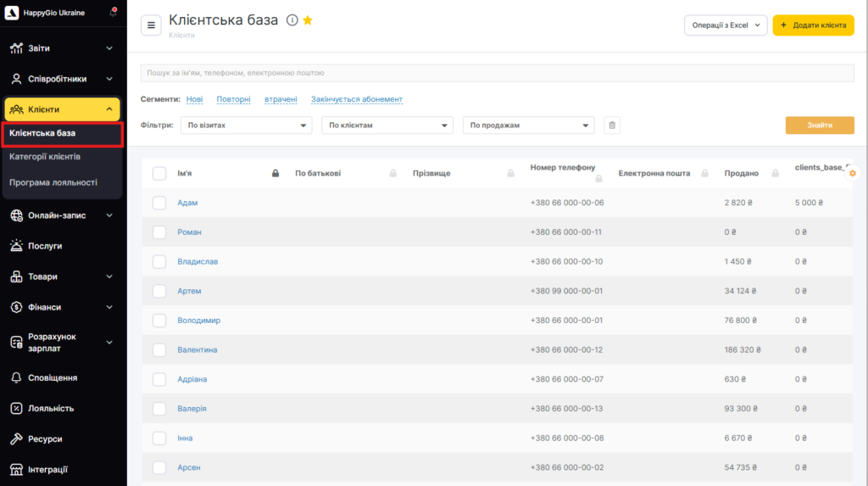868x486 pixels.
Task: Click the trash icon to clear filters
Action: (613, 126)
